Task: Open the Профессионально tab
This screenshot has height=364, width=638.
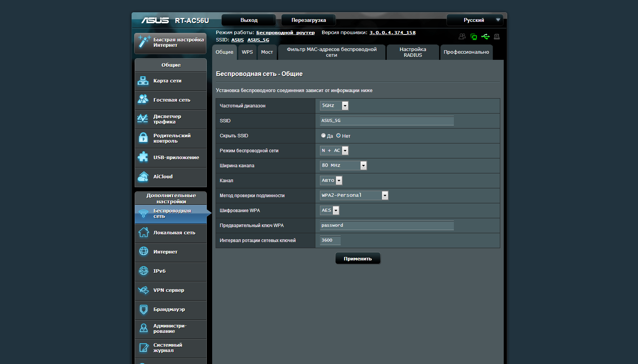Action: click(467, 52)
